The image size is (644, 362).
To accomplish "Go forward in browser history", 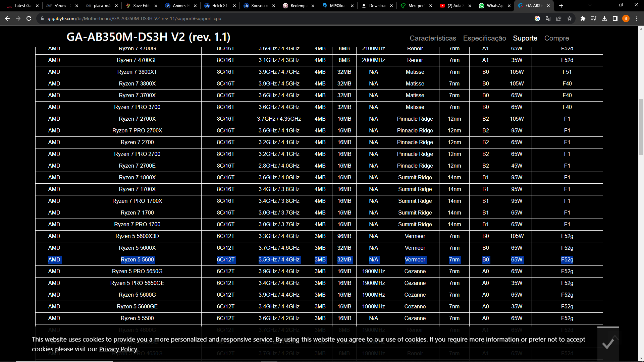I will (x=18, y=18).
